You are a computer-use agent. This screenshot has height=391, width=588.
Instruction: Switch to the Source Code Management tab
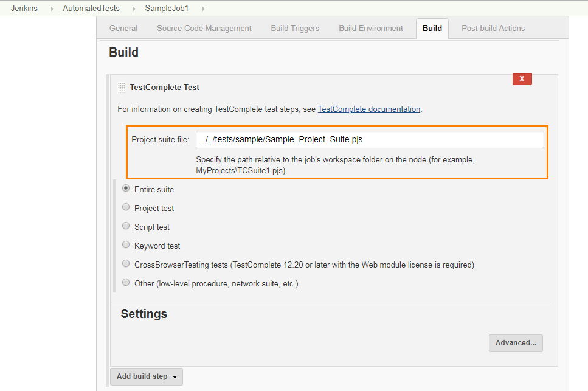tap(204, 28)
